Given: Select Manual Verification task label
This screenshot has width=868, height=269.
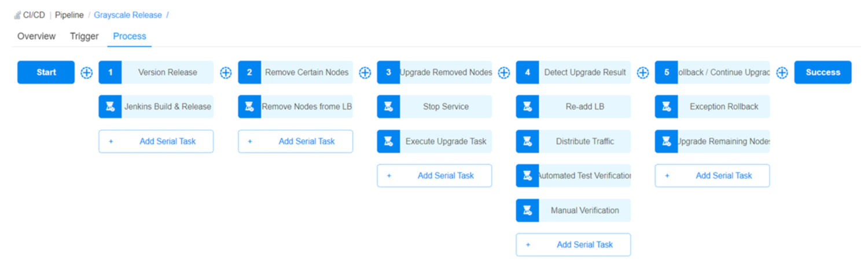Looking at the screenshot, I should pyautogui.click(x=585, y=211).
